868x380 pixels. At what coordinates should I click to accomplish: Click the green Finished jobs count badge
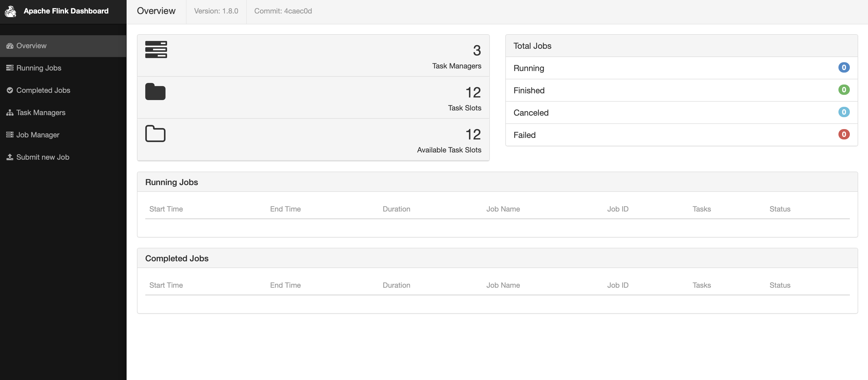[844, 90]
